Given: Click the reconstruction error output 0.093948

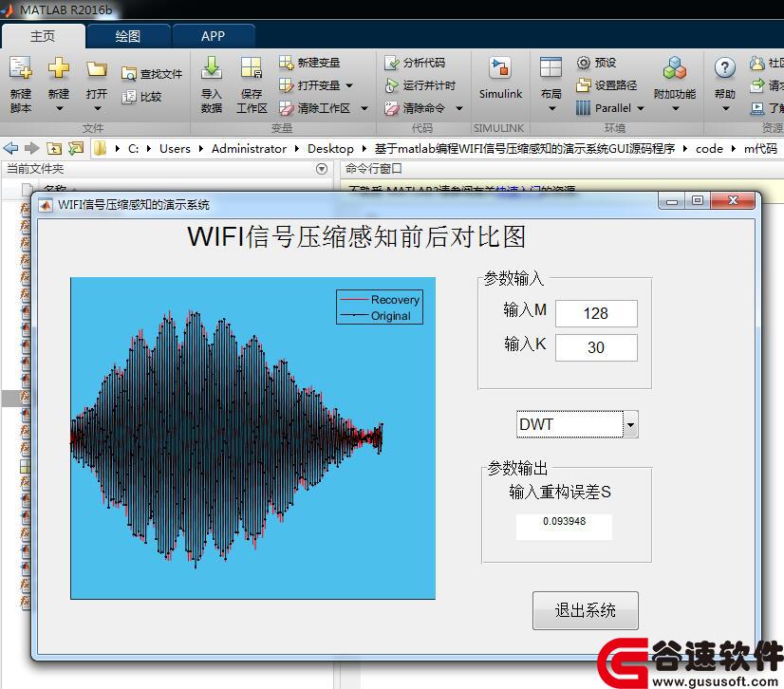Looking at the screenshot, I should 564,527.
